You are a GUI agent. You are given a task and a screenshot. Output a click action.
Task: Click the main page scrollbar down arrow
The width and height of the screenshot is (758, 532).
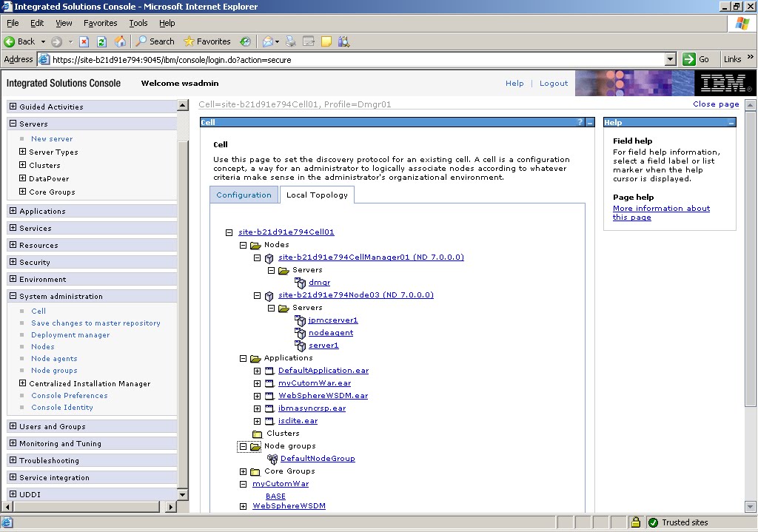click(751, 507)
